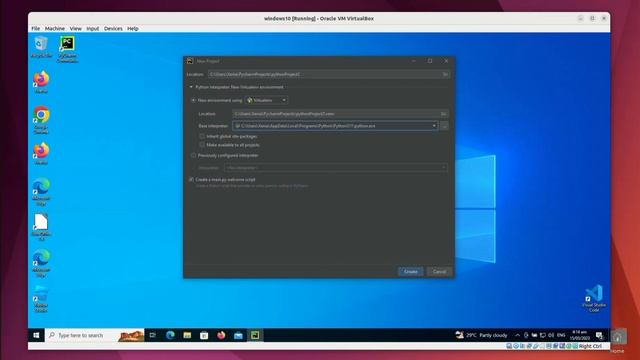Open VirtualBox Input menu
The width and height of the screenshot is (640, 360).
pyautogui.click(x=93, y=29)
